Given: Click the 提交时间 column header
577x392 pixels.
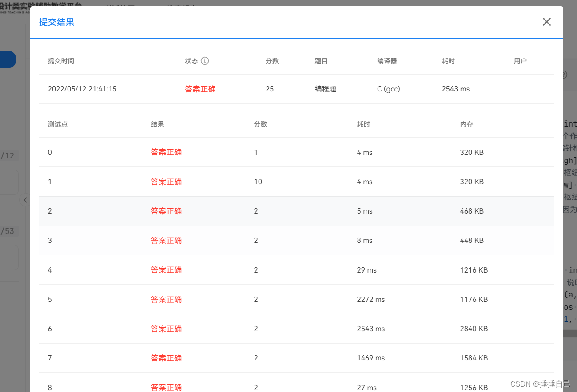Looking at the screenshot, I should [x=61, y=61].
